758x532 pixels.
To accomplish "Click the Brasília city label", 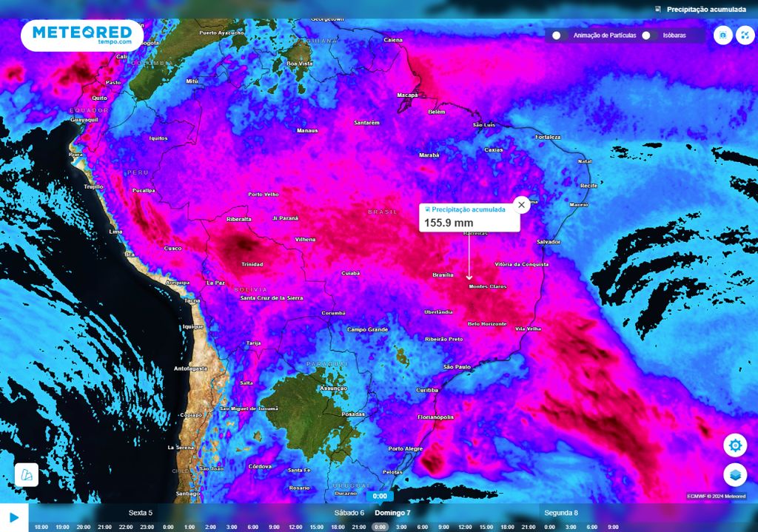I will click(x=442, y=275).
